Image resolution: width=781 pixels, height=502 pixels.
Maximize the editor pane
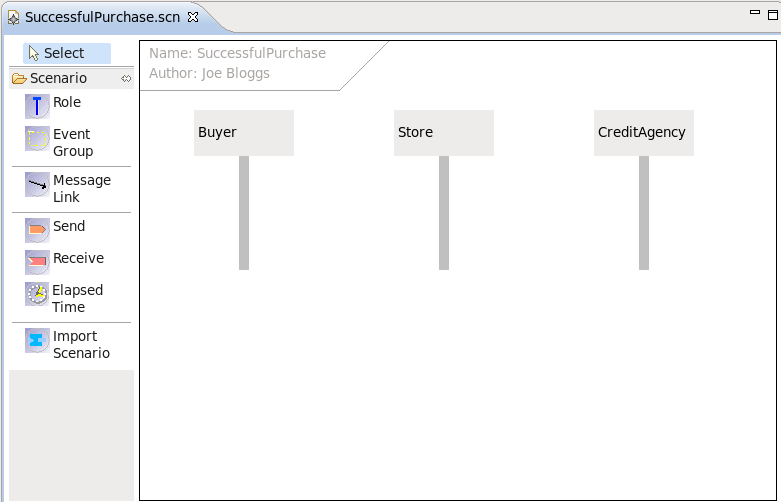tap(773, 15)
